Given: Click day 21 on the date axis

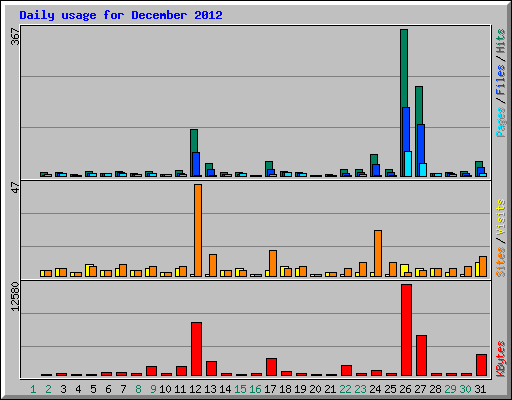Looking at the screenshot, I should coord(330,389).
